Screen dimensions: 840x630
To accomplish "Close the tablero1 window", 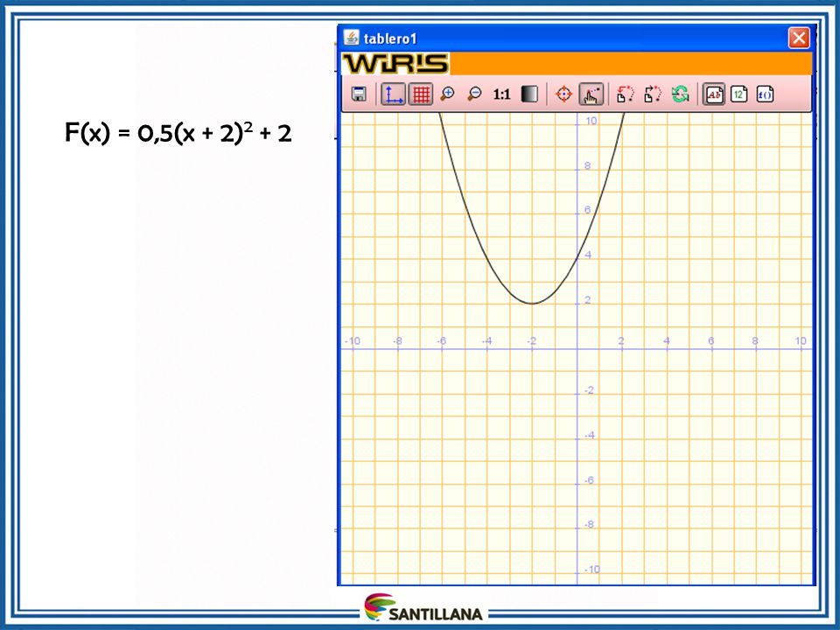I will click(799, 38).
